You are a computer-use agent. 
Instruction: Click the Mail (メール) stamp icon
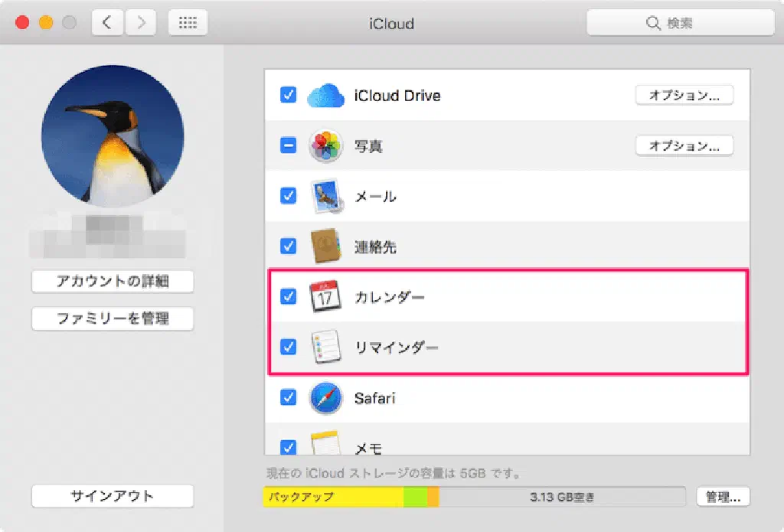(x=326, y=197)
